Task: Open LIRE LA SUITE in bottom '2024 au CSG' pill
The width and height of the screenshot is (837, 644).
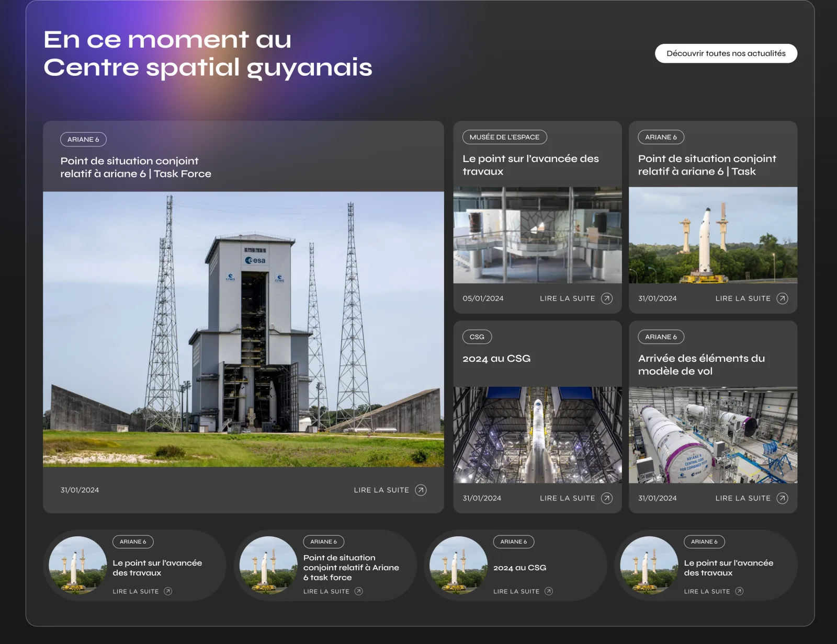Action: tap(516, 591)
